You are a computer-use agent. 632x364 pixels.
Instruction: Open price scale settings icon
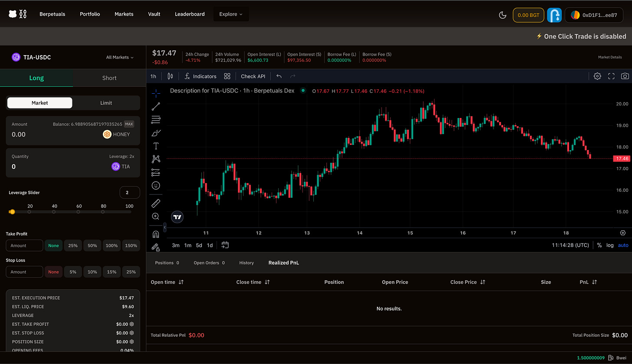click(623, 233)
